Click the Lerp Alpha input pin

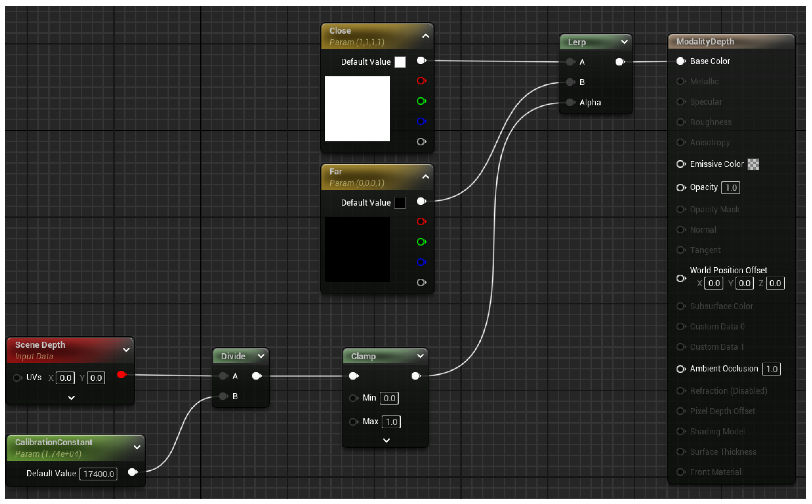pyautogui.click(x=570, y=102)
